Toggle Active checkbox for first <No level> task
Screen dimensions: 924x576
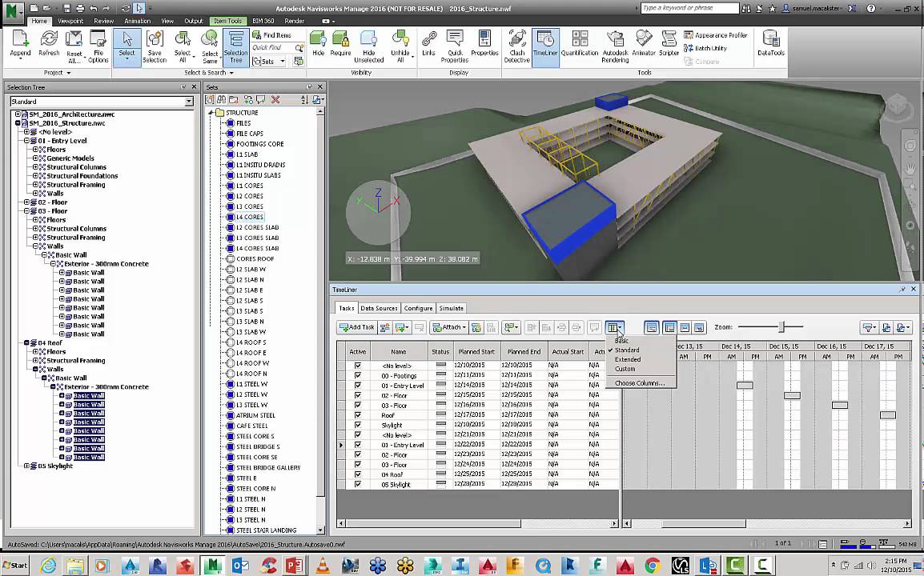[x=358, y=365]
